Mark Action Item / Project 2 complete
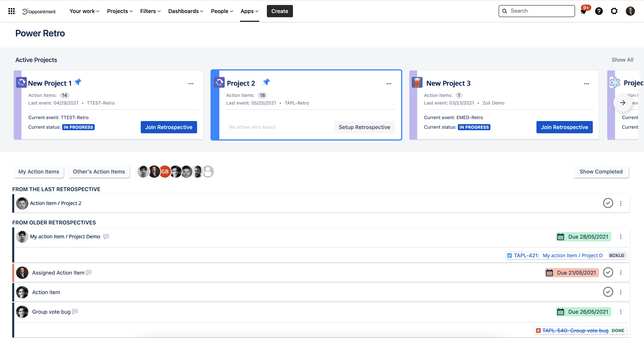Screen dimensions: 644x338 [608, 203]
